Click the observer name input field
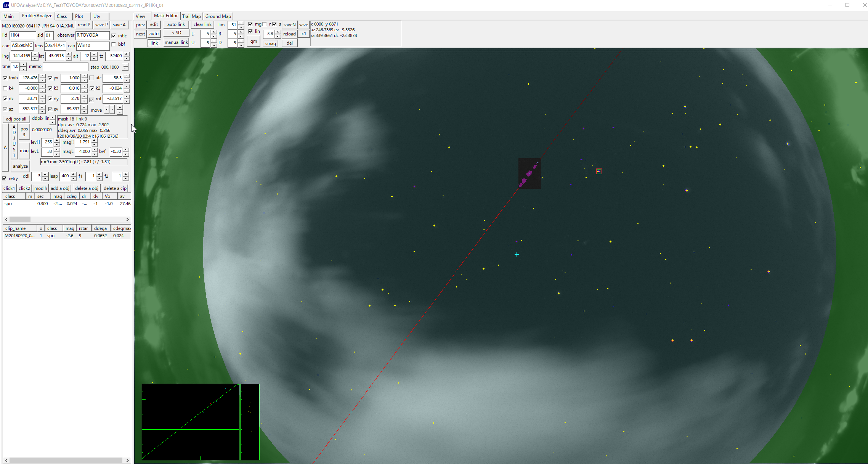 pos(92,35)
